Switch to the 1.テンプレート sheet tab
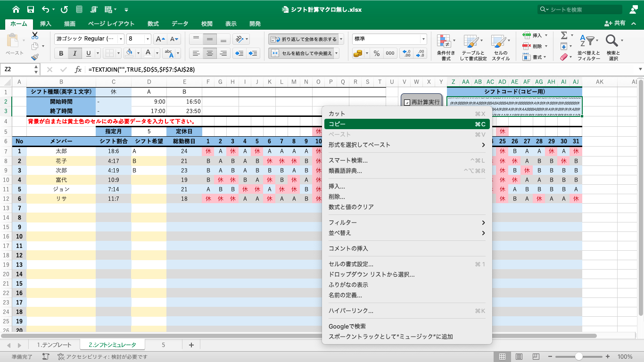644x362 pixels. [x=54, y=345]
